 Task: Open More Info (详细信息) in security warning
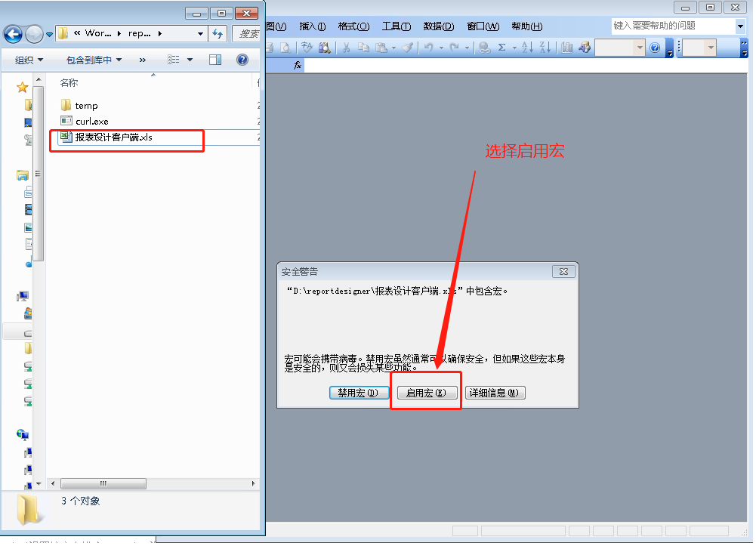click(x=495, y=393)
